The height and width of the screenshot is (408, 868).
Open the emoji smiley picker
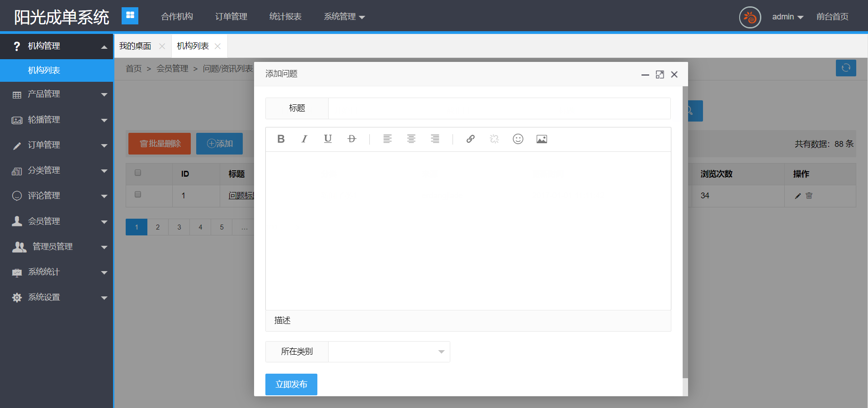(518, 139)
